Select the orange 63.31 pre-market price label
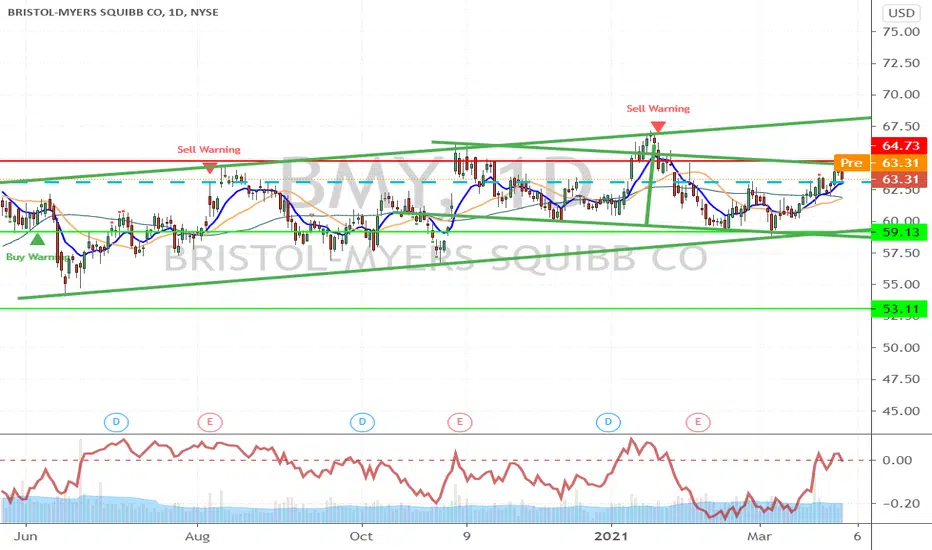This screenshot has width=932, height=550. coord(899,163)
